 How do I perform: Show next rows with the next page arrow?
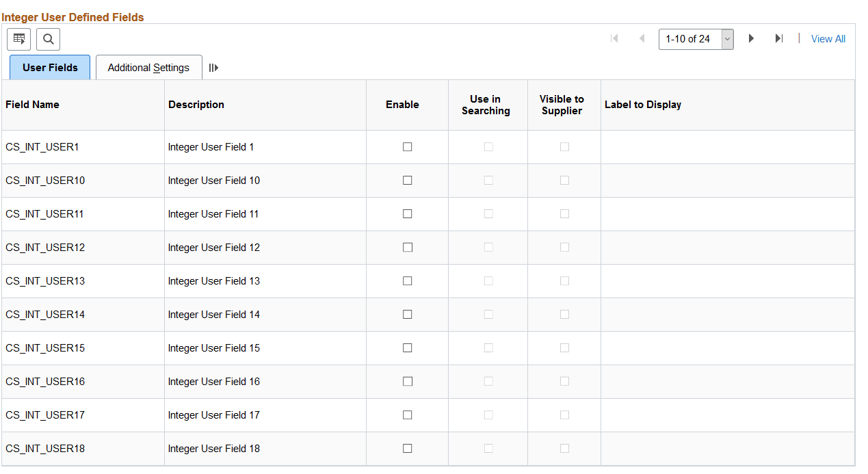point(751,38)
